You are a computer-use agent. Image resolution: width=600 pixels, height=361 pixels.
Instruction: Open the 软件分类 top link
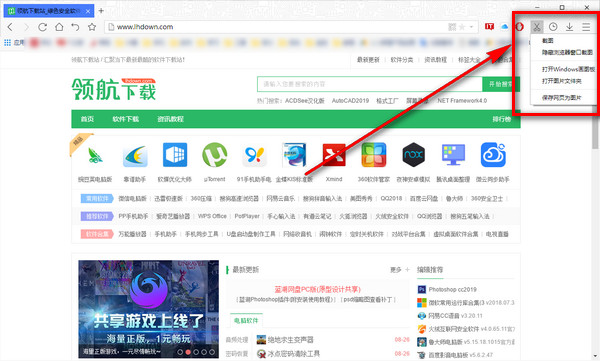coord(402,60)
